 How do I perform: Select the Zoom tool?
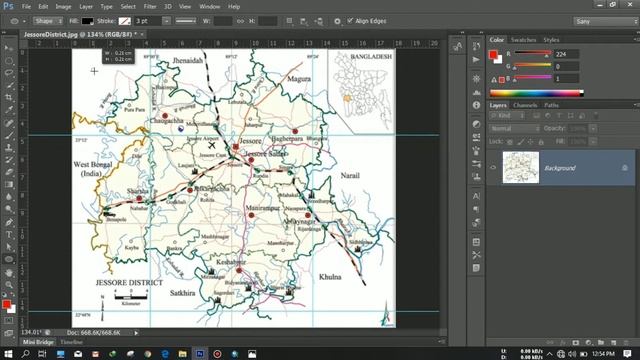point(9,285)
